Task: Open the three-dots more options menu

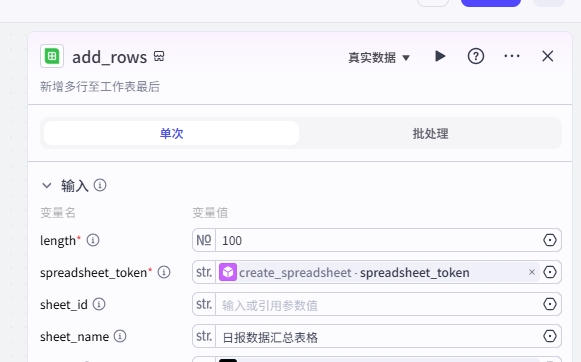Action: (x=512, y=56)
